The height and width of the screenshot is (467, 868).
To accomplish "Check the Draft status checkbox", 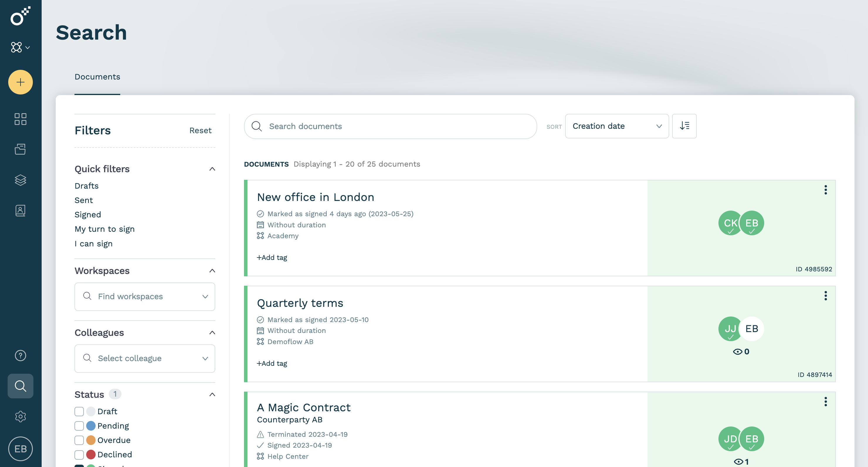I will click(x=79, y=411).
